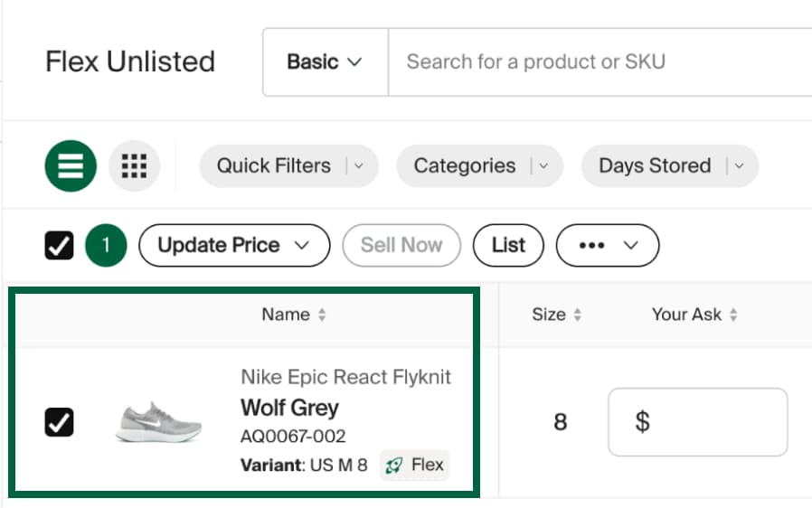Click the Variant: US M 8 text
The image size is (812, 508).
click(x=304, y=465)
